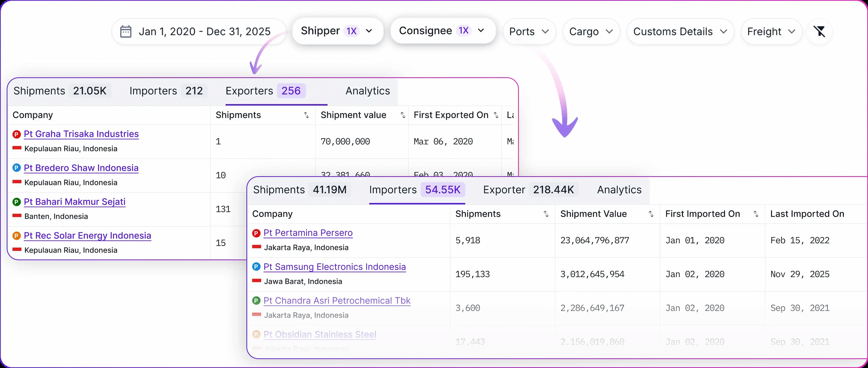Switch to Exporters 256 tab
The width and height of the screenshot is (868, 368).
click(266, 91)
